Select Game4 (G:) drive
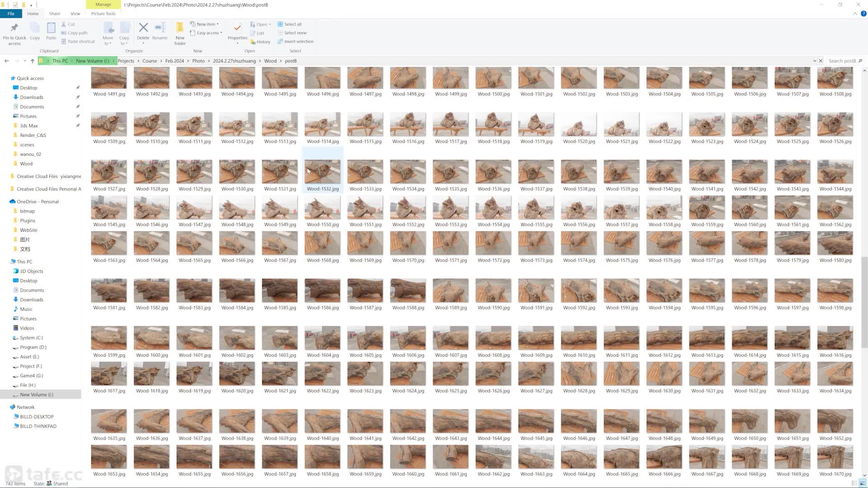The image size is (868, 488). (x=31, y=375)
